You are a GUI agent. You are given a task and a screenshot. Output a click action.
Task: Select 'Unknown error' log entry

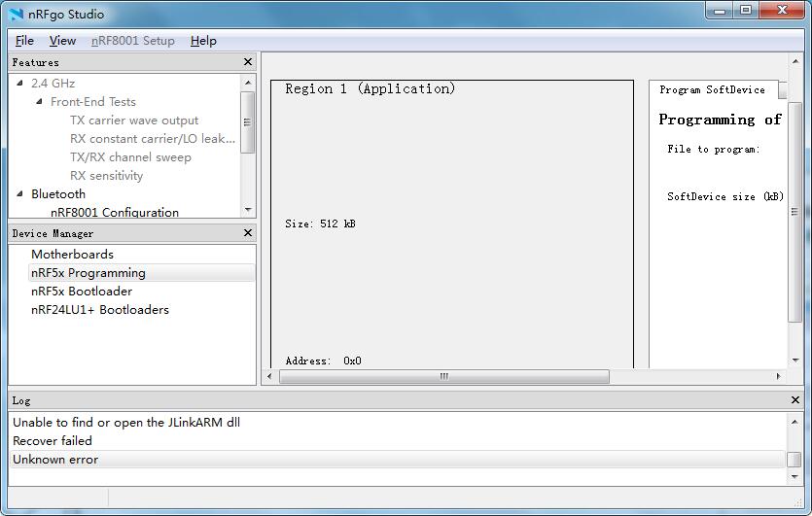pyautogui.click(x=397, y=460)
